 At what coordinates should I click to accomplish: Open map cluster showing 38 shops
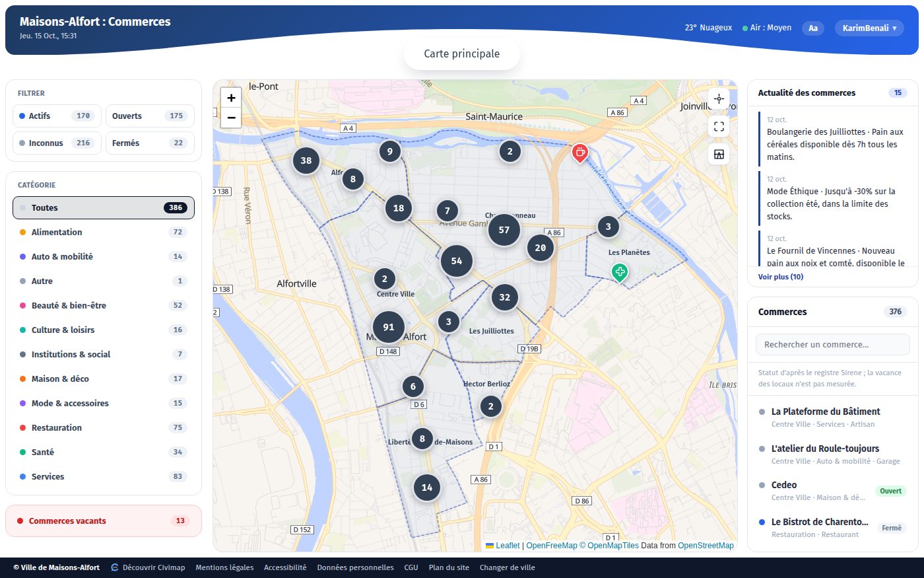click(306, 161)
